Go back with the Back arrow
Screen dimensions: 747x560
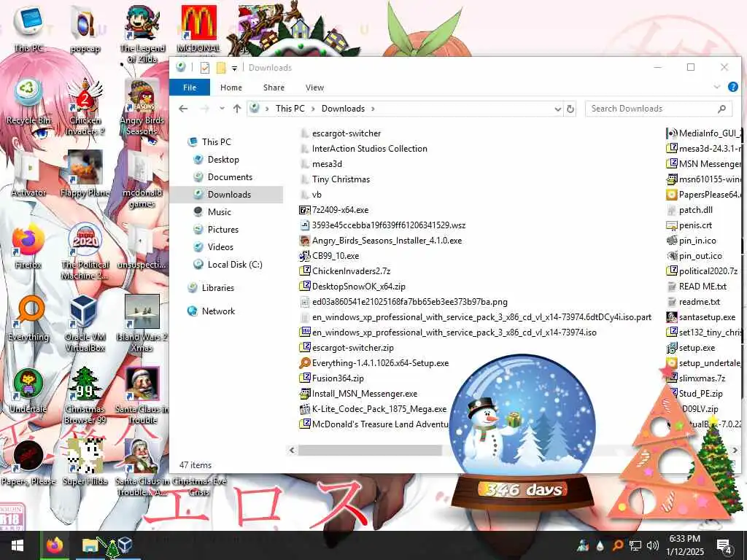[x=183, y=109]
